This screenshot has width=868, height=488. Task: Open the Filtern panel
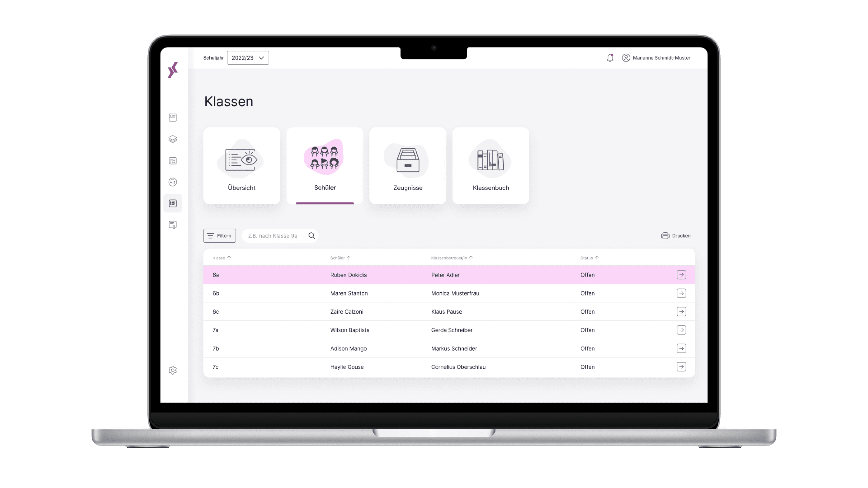219,235
